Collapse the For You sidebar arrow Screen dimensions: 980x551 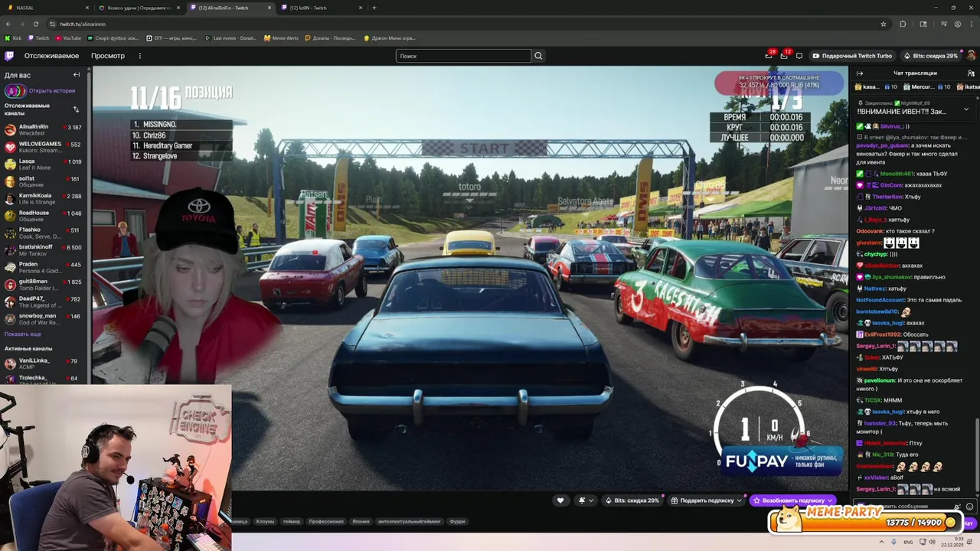tap(77, 75)
